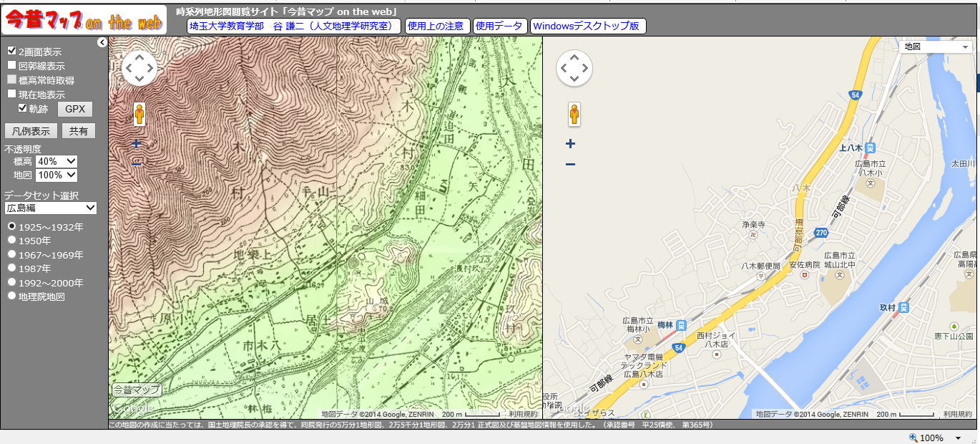Image resolution: width=980 pixels, height=444 pixels.
Task: Open the 地図 map type dropdown on the modern map
Action: [936, 47]
